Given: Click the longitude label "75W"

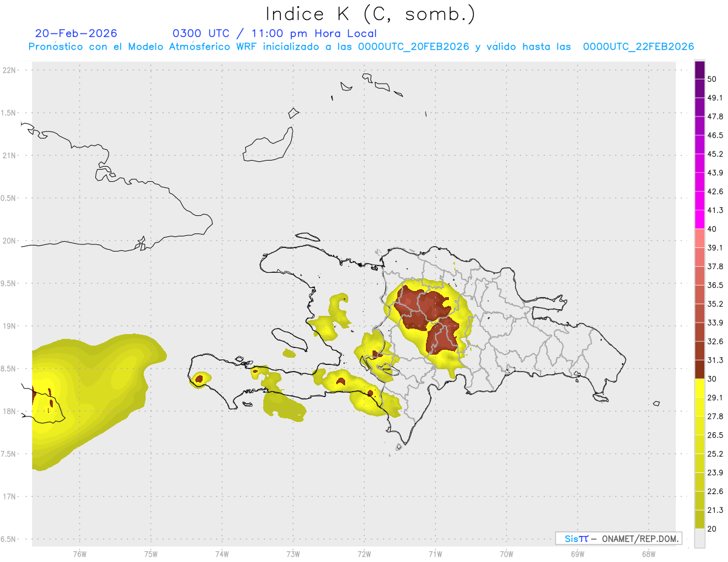Looking at the screenshot, I should pos(150,554).
